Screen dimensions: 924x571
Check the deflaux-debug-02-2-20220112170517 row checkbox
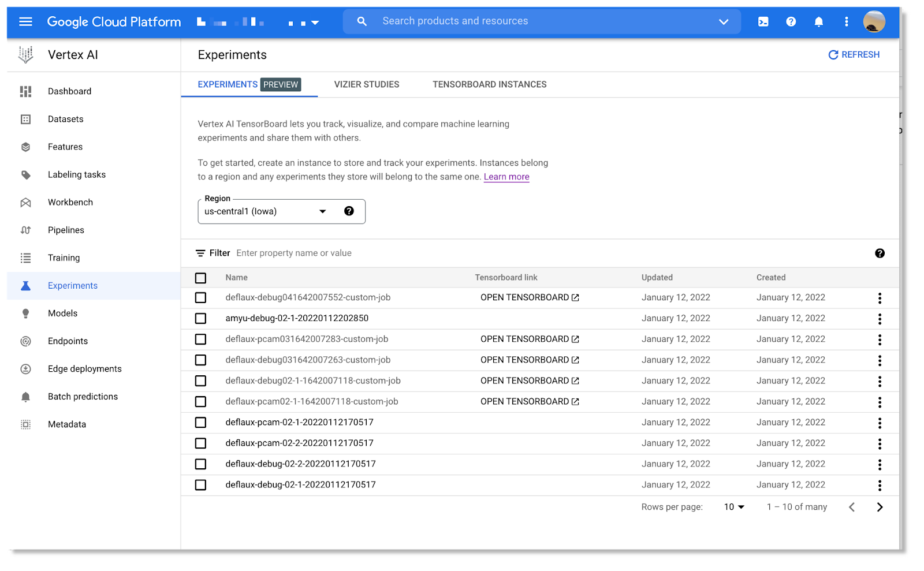coord(200,464)
